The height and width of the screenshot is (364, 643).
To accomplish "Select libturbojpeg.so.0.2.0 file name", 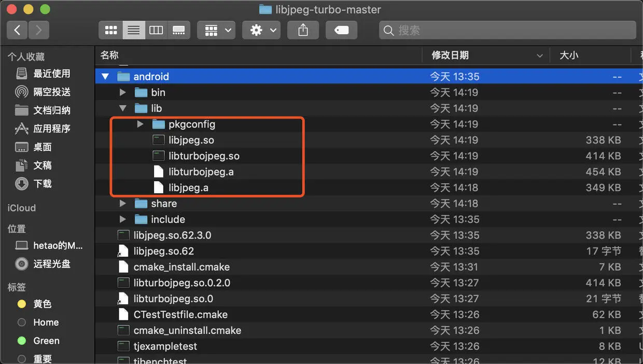I will tap(182, 283).
